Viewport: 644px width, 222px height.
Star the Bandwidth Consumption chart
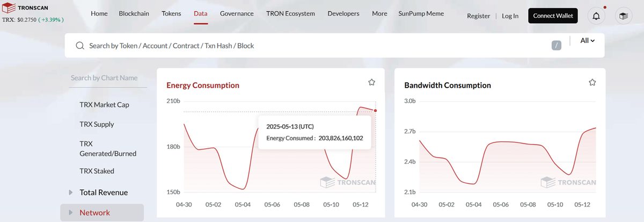592,82
